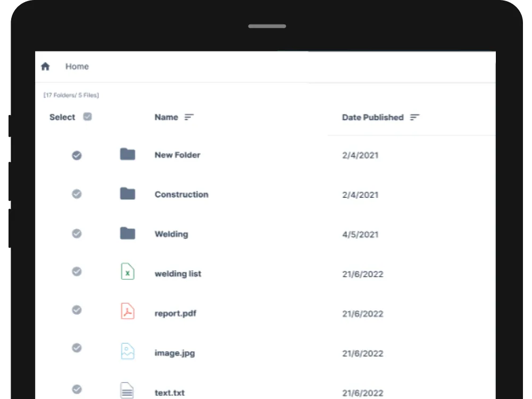Toggle the Select all checkbox in header
Viewport: 532px width, 399px height.
click(x=87, y=116)
